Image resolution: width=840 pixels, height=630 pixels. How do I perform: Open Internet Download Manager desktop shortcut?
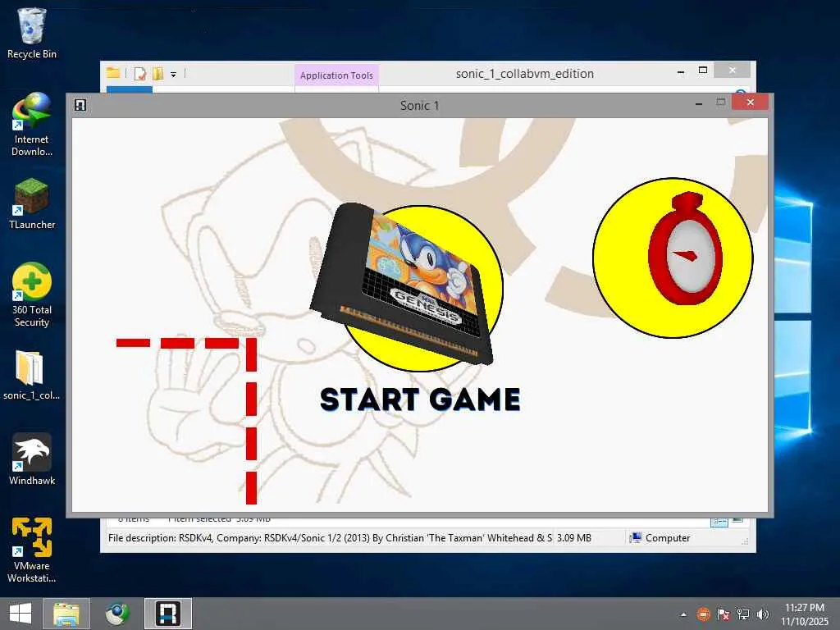click(32, 125)
